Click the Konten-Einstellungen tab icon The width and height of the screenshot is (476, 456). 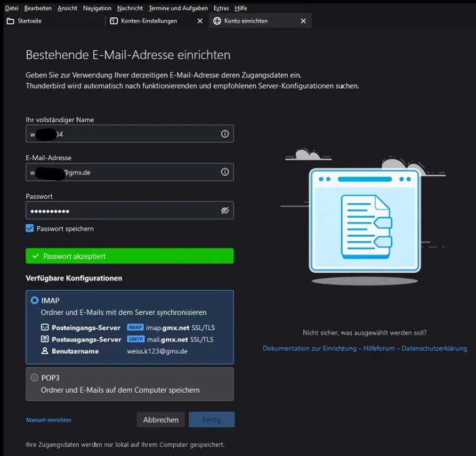pos(113,21)
